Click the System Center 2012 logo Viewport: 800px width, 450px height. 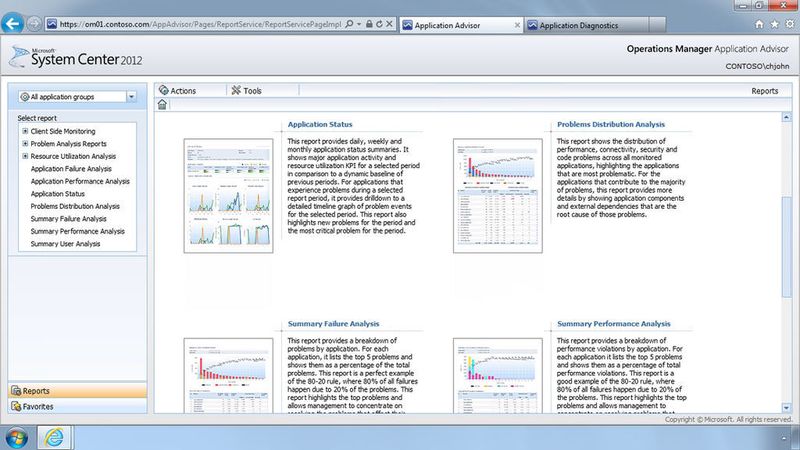click(x=76, y=57)
